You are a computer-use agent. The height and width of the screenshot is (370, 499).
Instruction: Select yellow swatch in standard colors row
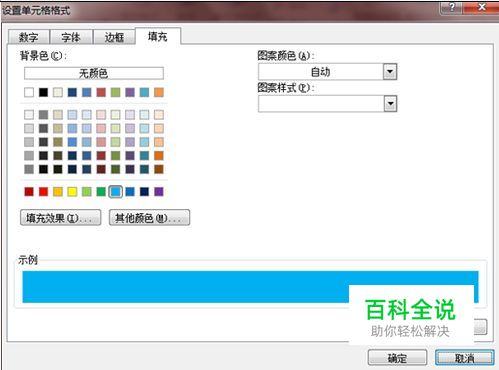pos(72,192)
